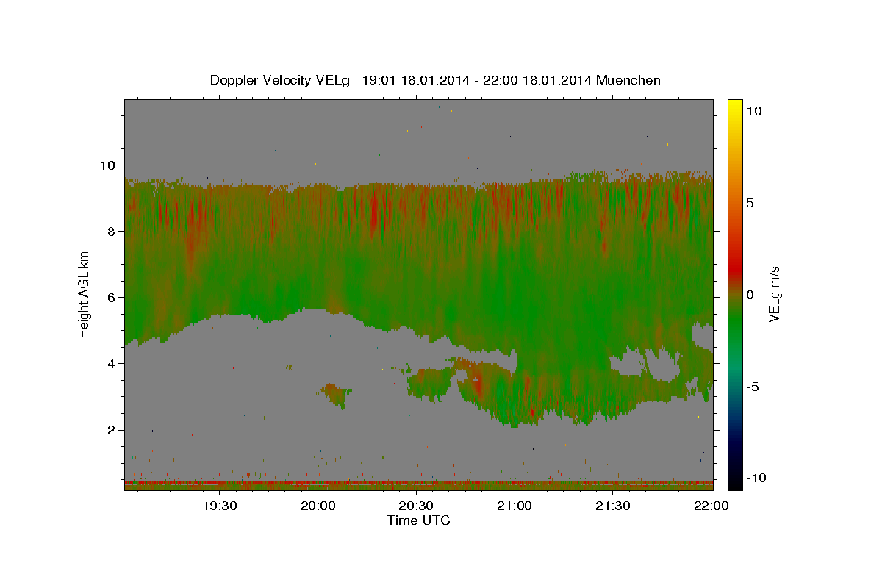The width and height of the screenshot is (882, 588).
Task: Click the 'VELg m/s' colorbar label
Action: [774, 295]
